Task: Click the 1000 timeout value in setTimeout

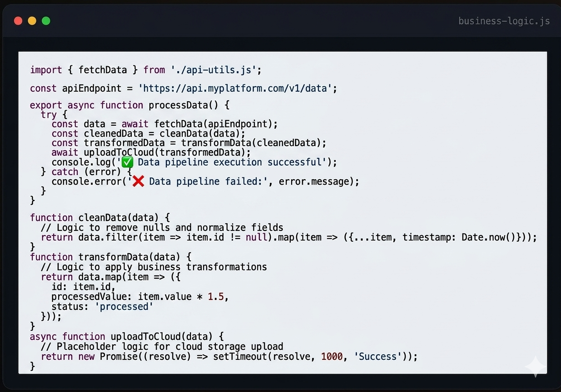Action: coord(332,357)
